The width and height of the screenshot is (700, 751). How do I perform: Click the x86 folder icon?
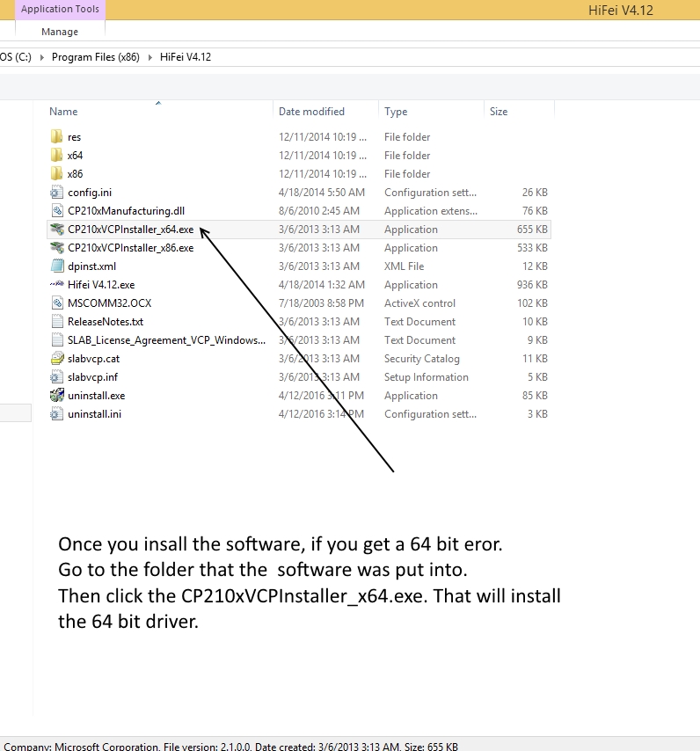[x=56, y=173]
